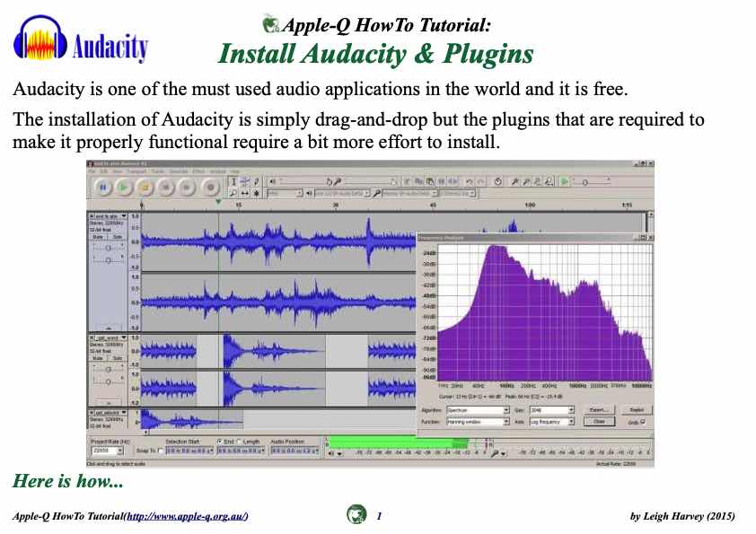The height and width of the screenshot is (534, 756).
Task: Click the speaker icon beside output volume slider
Action: pos(271,181)
